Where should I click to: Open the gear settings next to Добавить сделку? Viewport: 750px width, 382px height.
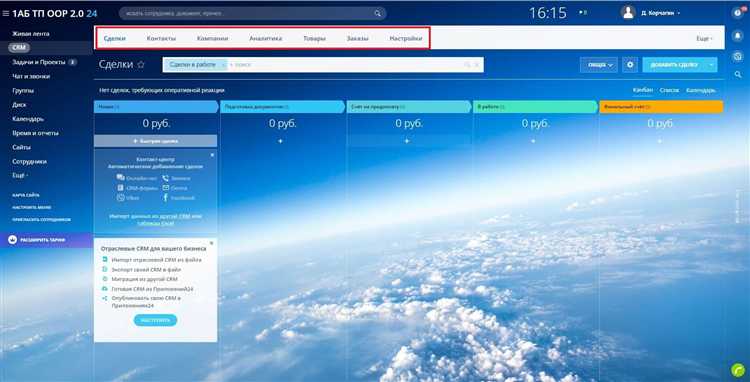click(630, 65)
